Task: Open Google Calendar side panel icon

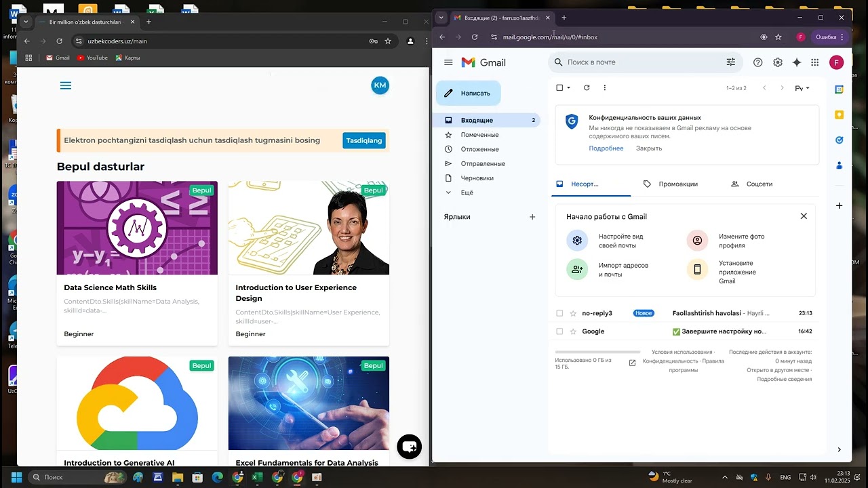Action: [839, 89]
